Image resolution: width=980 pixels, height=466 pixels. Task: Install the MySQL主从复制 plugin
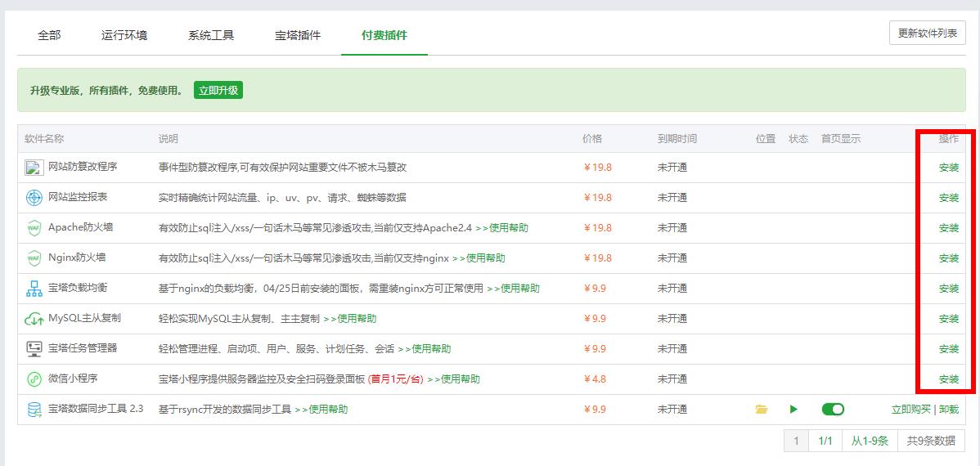pos(949,319)
